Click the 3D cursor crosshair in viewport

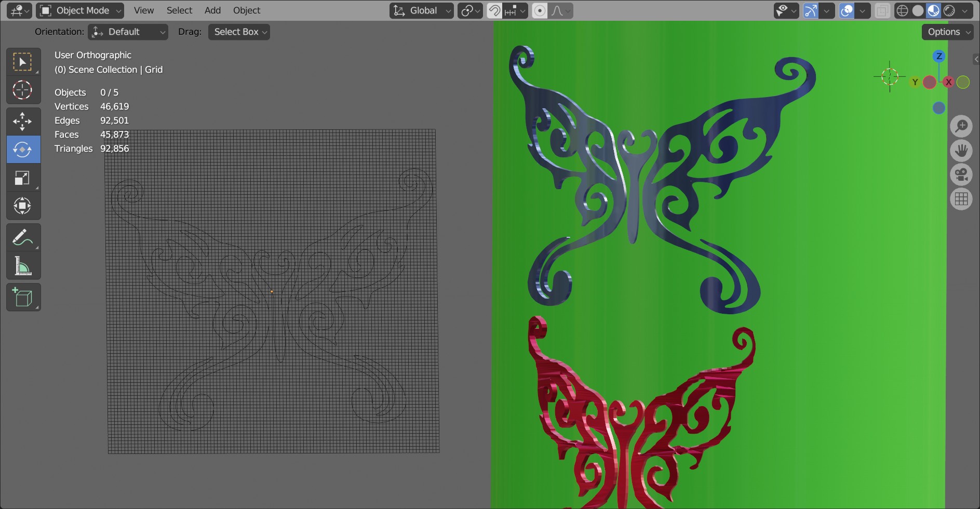(890, 76)
